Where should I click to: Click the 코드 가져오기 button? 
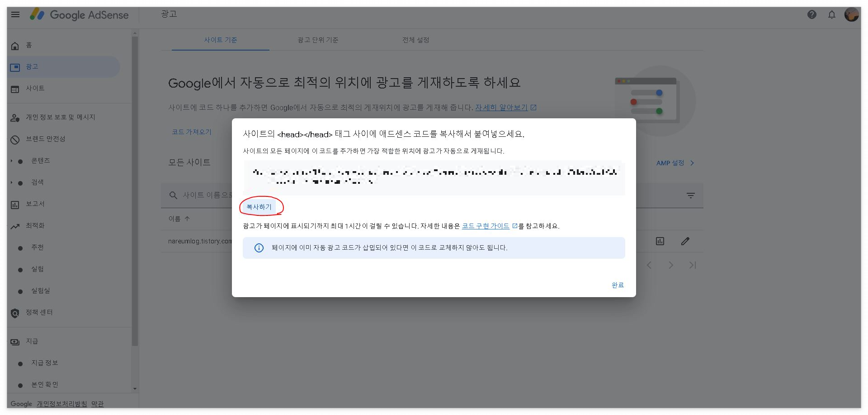coord(192,132)
